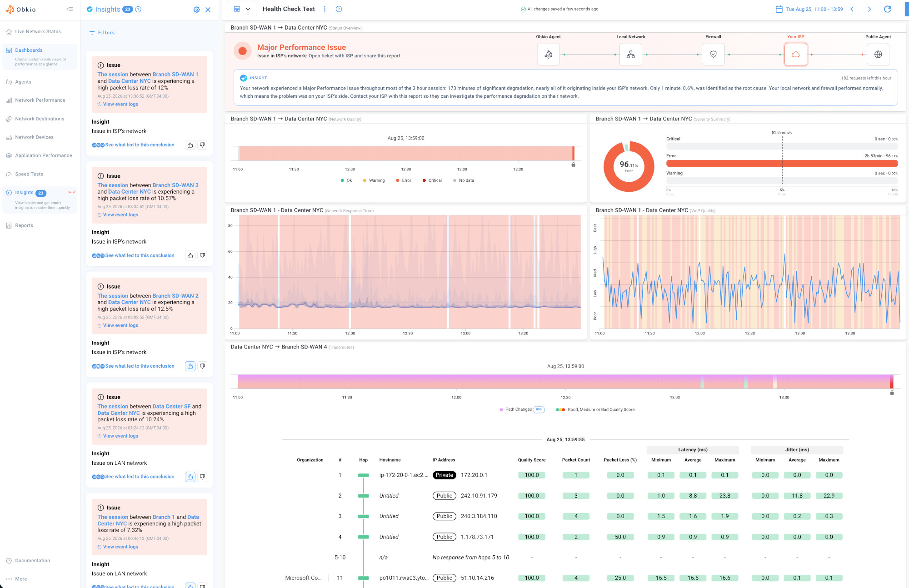The height and width of the screenshot is (588, 909).
Task: Select the Obkio Agent node icon
Action: [x=549, y=55]
